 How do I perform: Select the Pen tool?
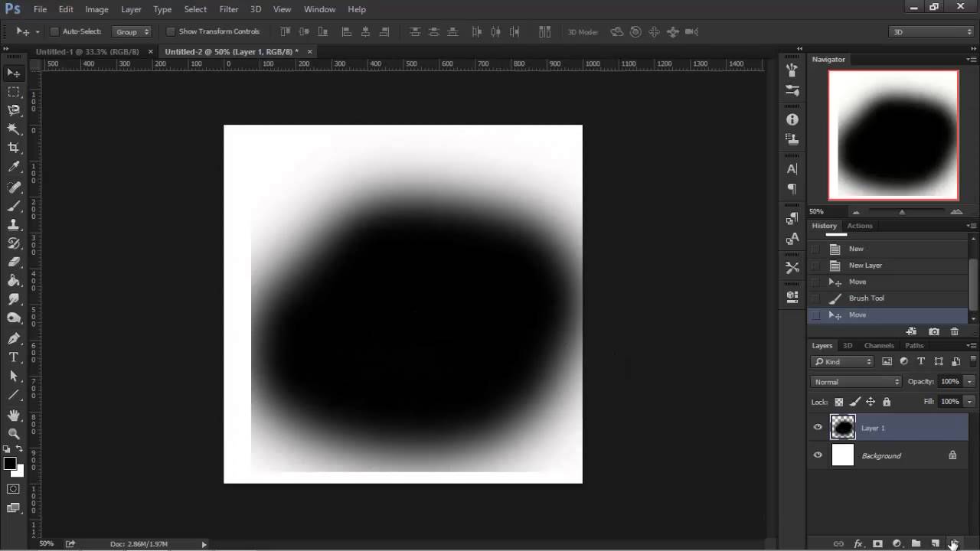pos(14,338)
